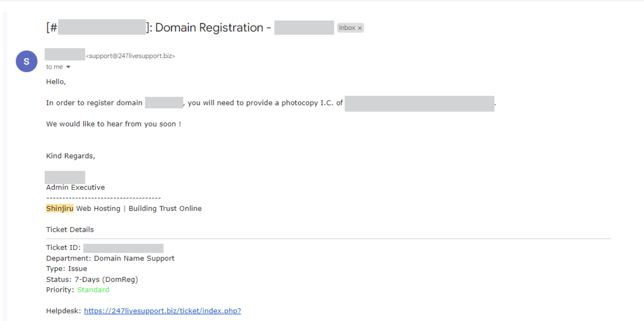
Task: Click the 'Admin Executive' signature line
Action: coord(75,187)
